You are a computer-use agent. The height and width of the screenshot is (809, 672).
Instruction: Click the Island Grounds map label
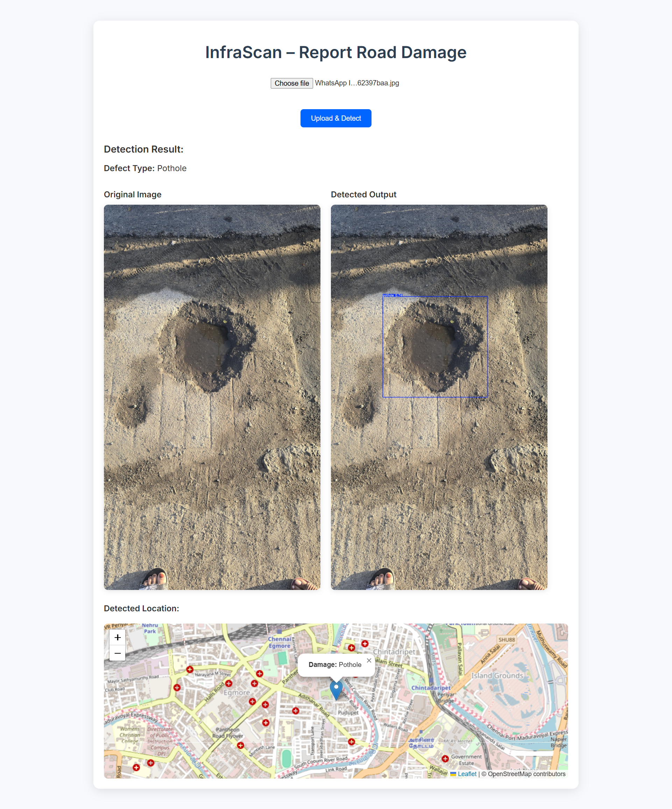497,675
